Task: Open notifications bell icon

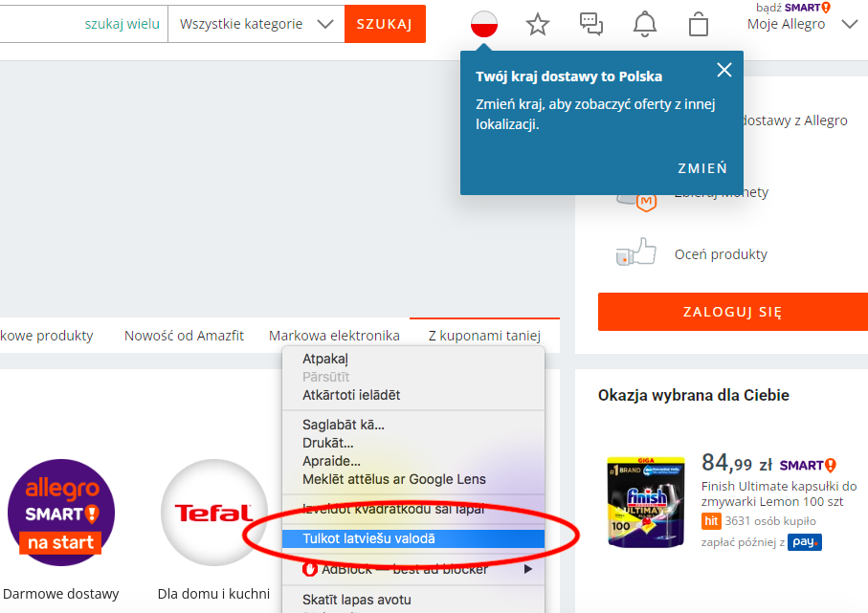Action: pos(645,24)
